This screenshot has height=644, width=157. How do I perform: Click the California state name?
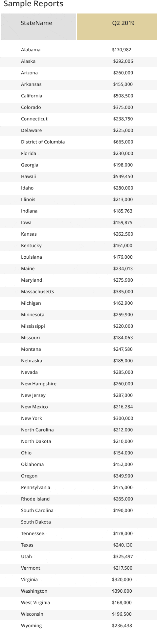(x=32, y=96)
